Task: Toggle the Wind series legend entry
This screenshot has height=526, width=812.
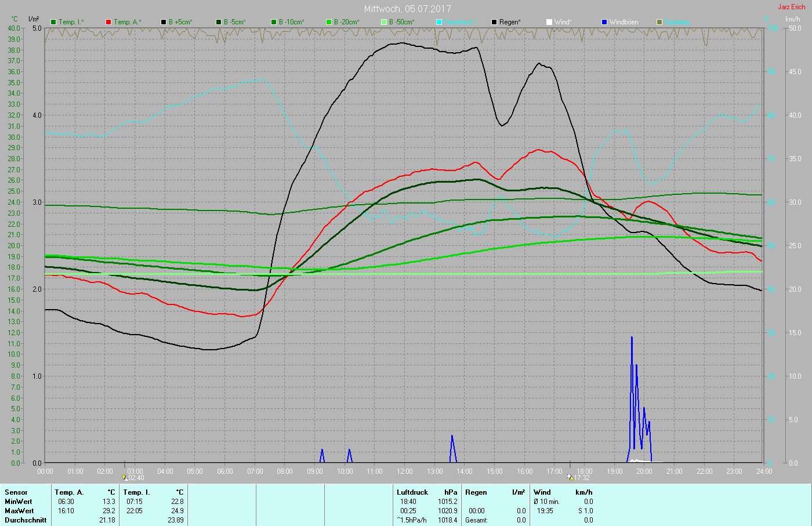Action: (x=561, y=22)
